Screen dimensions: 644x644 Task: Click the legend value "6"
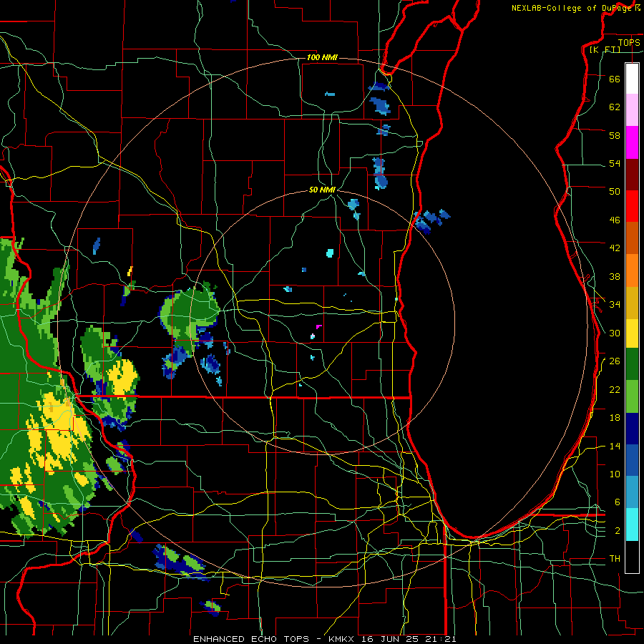617,502
